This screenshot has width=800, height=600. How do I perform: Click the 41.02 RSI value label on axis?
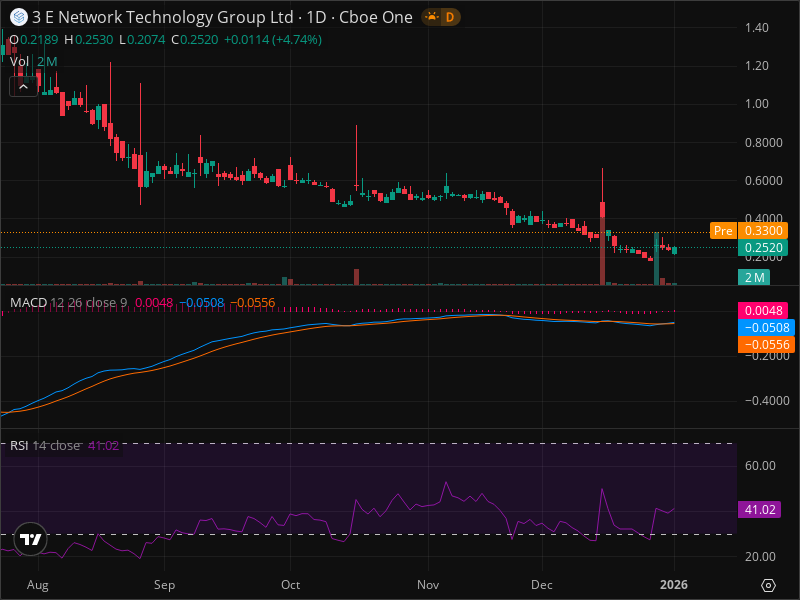tap(759, 510)
